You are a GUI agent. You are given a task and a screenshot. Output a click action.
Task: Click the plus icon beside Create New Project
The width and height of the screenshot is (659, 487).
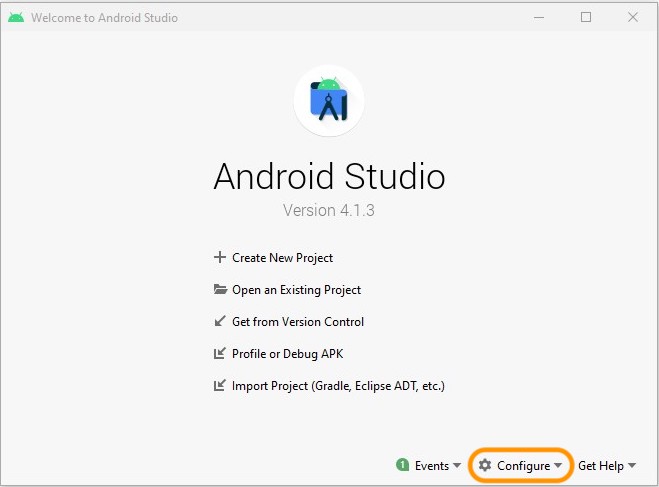[x=220, y=257]
